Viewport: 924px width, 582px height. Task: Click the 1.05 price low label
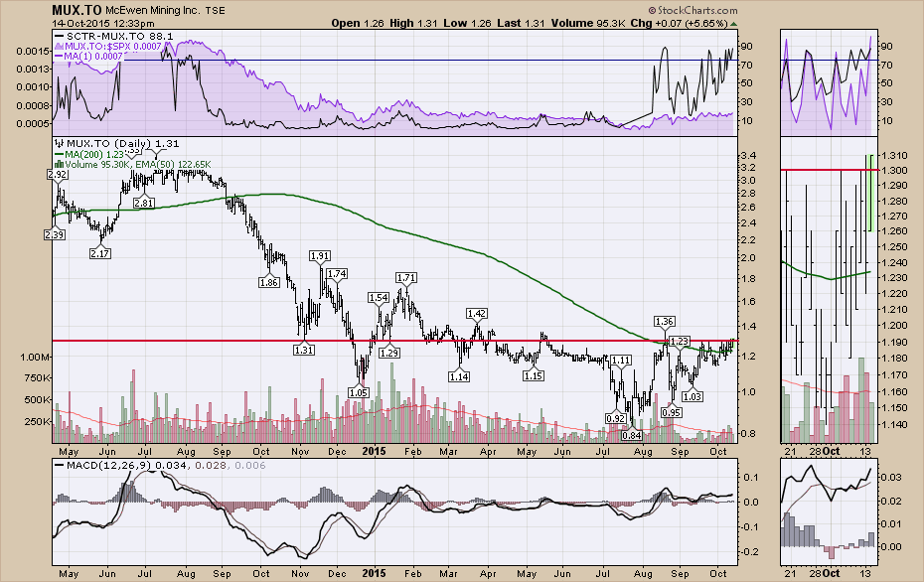point(359,392)
